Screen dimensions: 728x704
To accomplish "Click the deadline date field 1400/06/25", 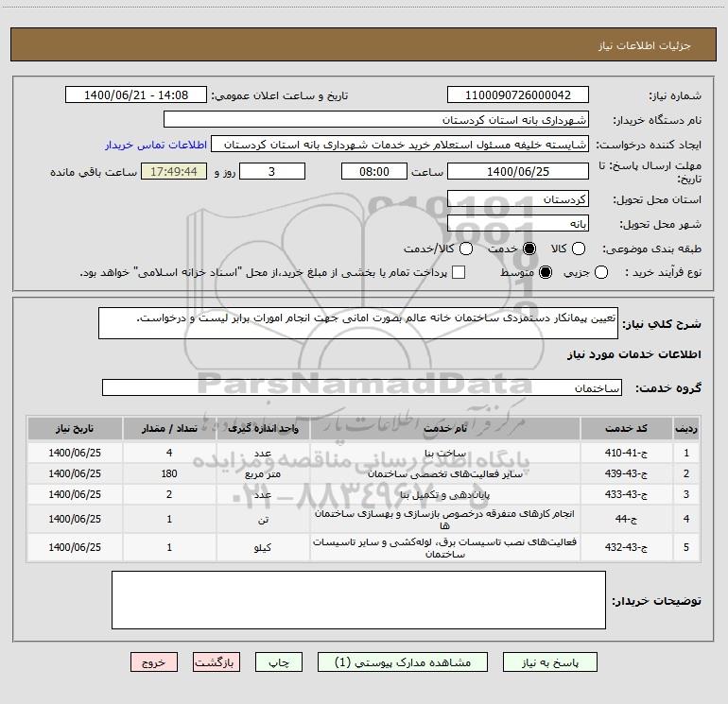I will (518, 171).
